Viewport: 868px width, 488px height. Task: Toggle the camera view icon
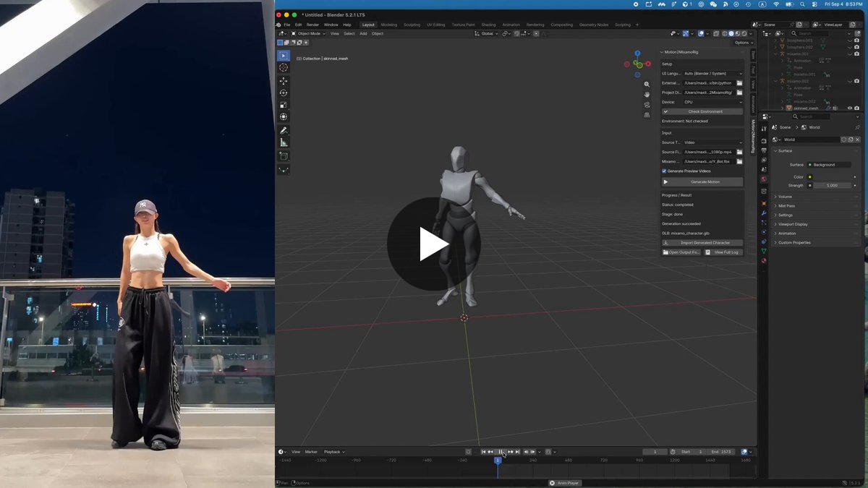pyautogui.click(x=647, y=105)
